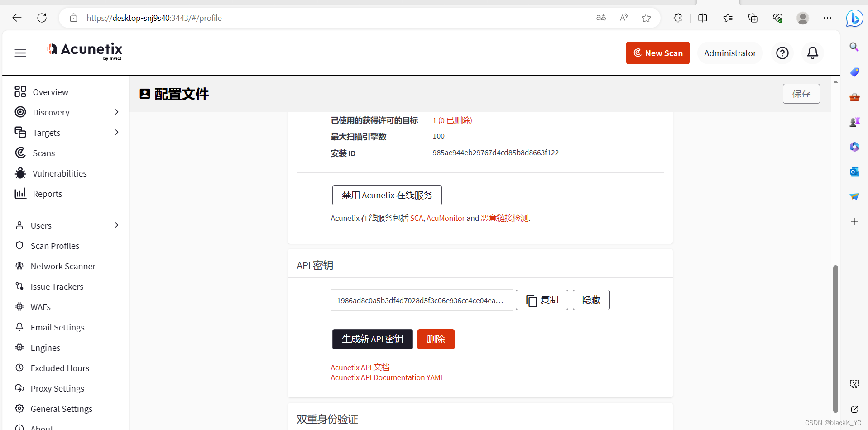Image resolution: width=868 pixels, height=430 pixels.
Task: Add a sidebar app with plus icon
Action: pos(854,221)
